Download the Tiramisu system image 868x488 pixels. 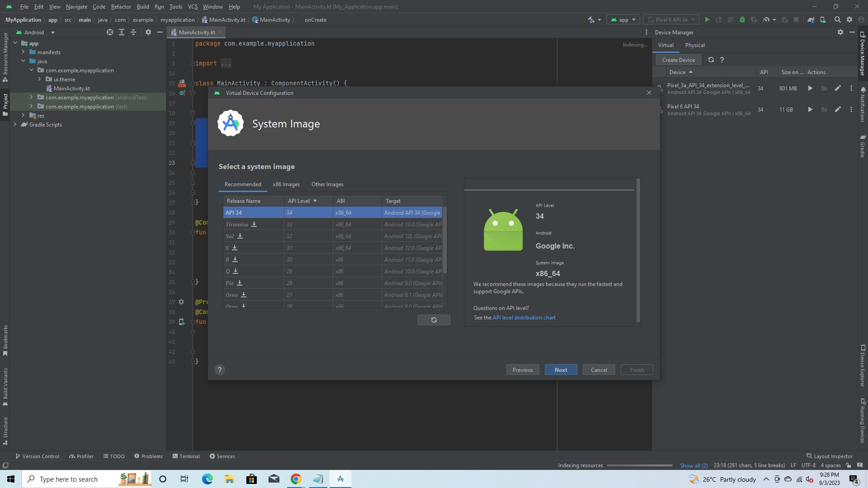coord(254,225)
